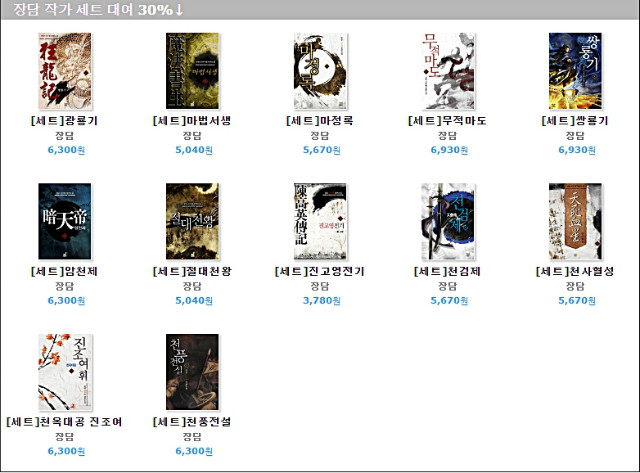The width and height of the screenshot is (640, 473).
Task: Open the 천검제 book cover thumbnail
Action: point(448,221)
